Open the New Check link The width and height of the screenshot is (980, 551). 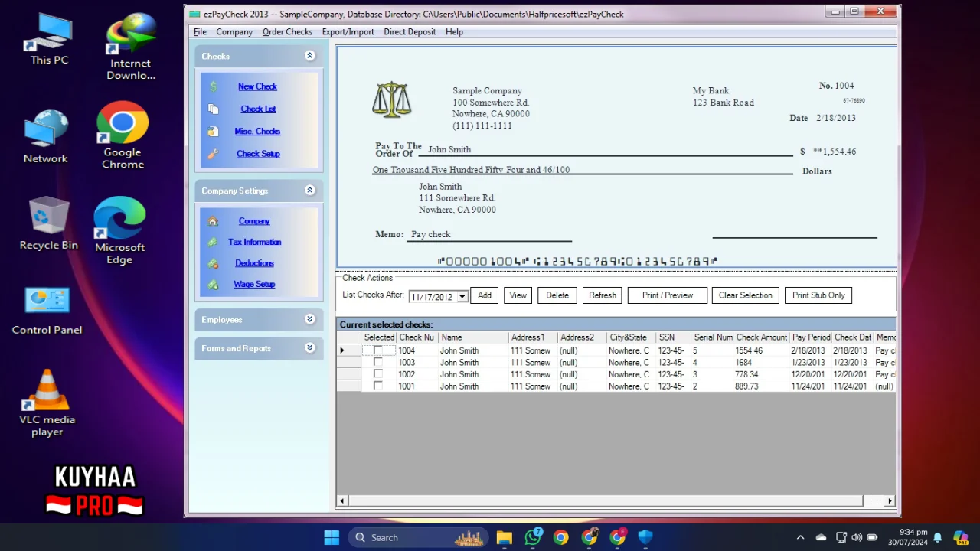[257, 86]
